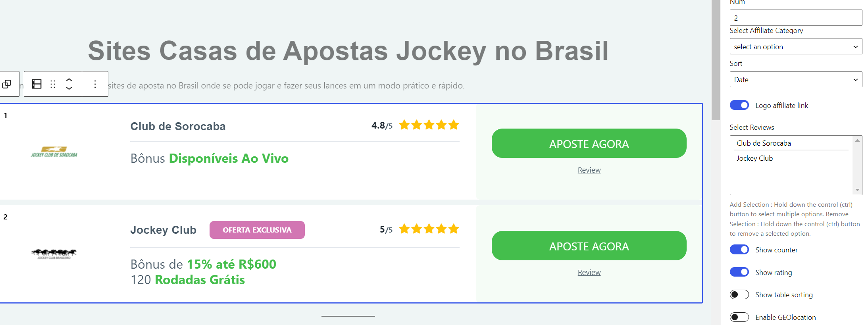Move block down with the down chevron
Screen dimensions: 868x325
[69, 88]
